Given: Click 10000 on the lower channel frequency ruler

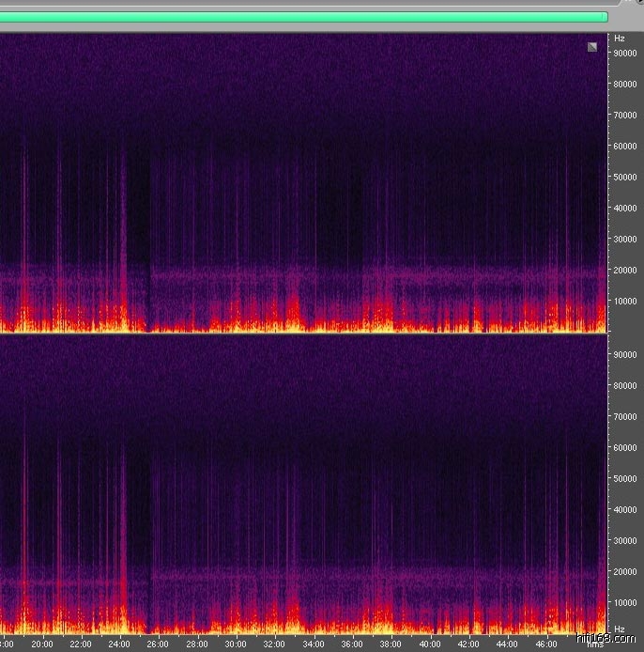Looking at the screenshot, I should click(626, 603).
